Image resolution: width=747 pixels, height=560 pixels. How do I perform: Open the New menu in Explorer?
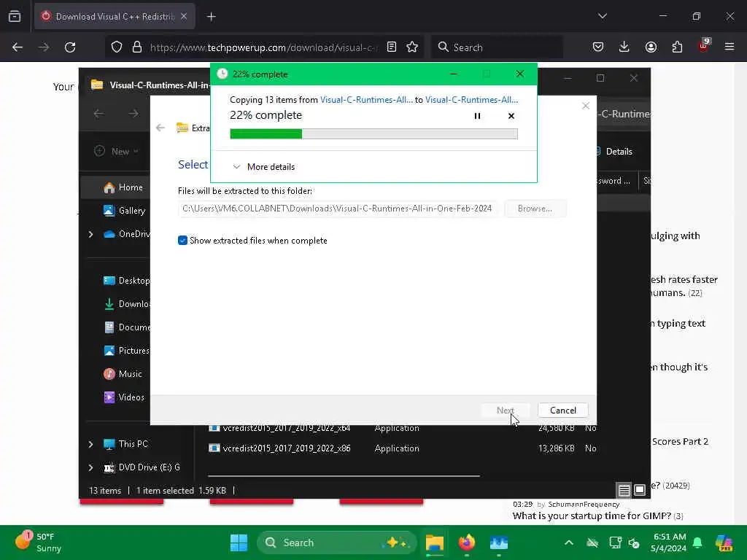116,151
